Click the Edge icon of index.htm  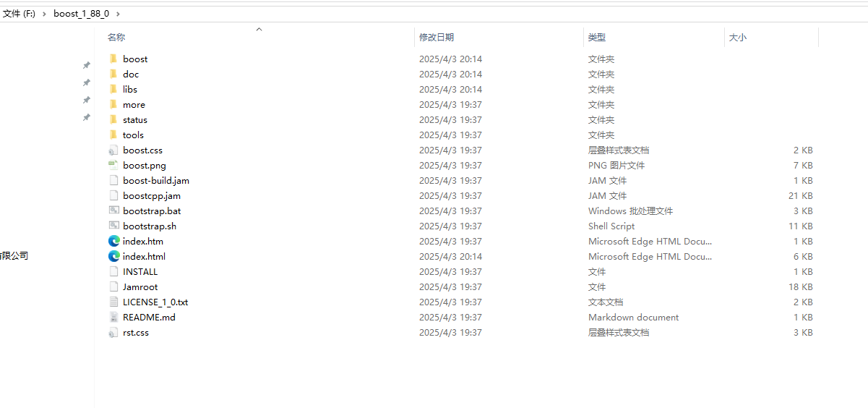113,241
